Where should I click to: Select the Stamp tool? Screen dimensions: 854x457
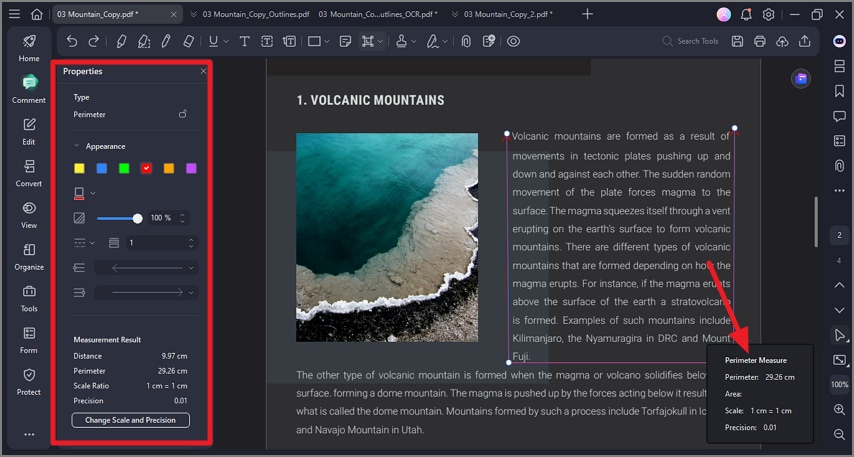pos(401,41)
